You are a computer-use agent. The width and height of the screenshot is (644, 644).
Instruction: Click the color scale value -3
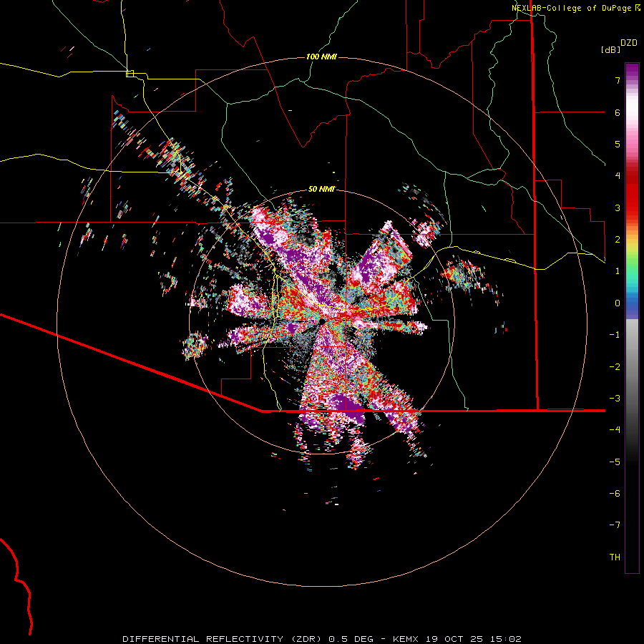[615, 399]
